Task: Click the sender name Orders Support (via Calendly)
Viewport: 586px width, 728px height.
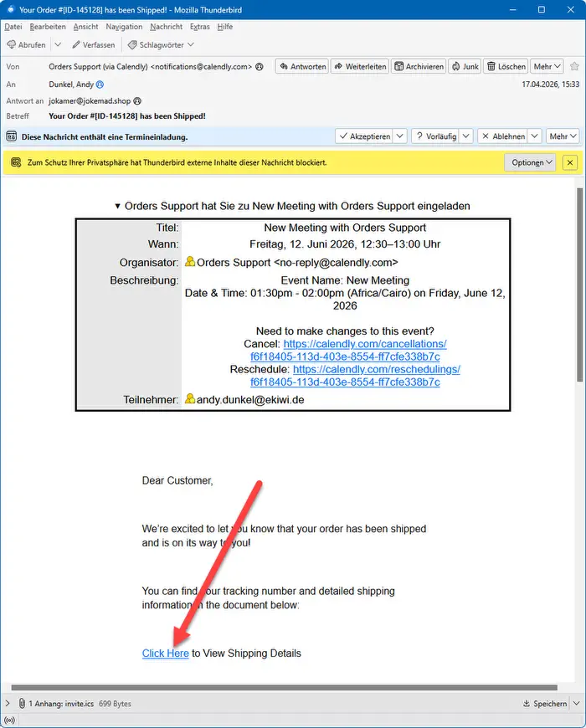Action: (x=98, y=66)
